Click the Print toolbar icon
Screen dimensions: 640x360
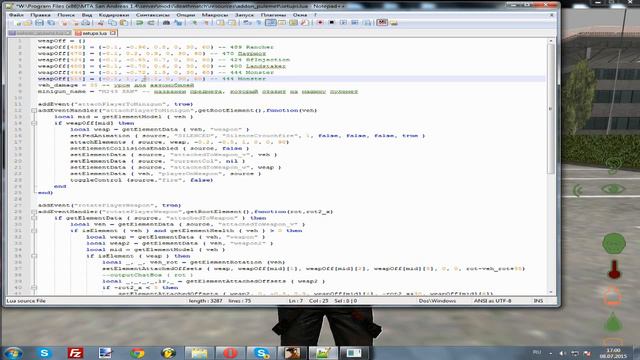(87, 23)
